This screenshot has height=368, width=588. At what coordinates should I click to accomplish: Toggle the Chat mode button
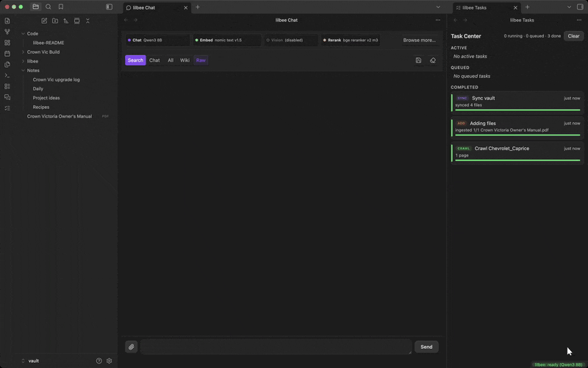click(x=154, y=60)
